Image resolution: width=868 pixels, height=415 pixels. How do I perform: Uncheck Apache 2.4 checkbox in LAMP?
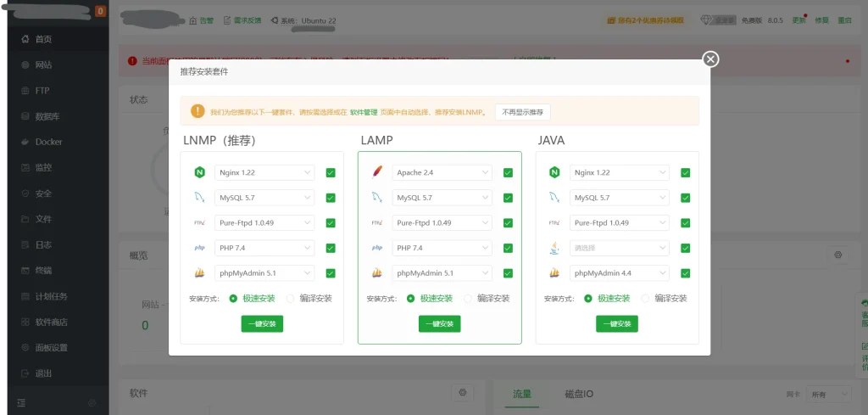[508, 172]
